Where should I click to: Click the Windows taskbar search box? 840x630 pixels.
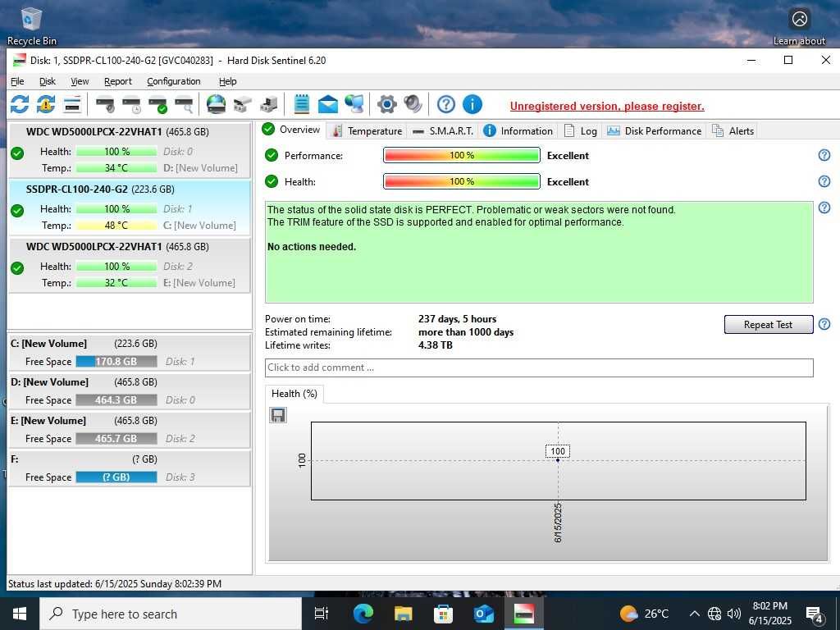(x=171, y=614)
